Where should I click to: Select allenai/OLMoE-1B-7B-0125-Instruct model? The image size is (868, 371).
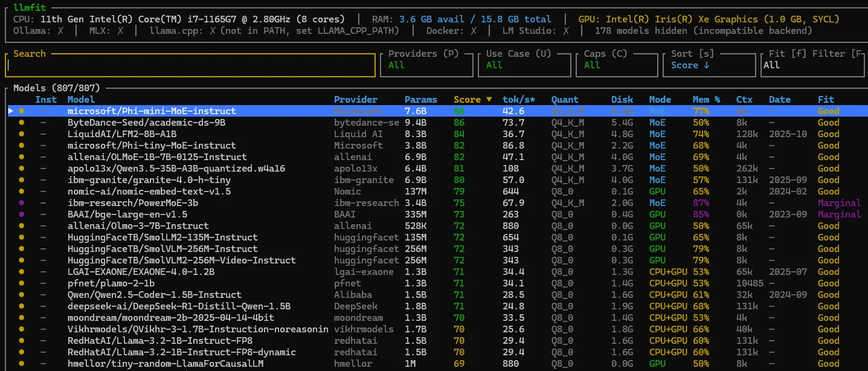[157, 157]
